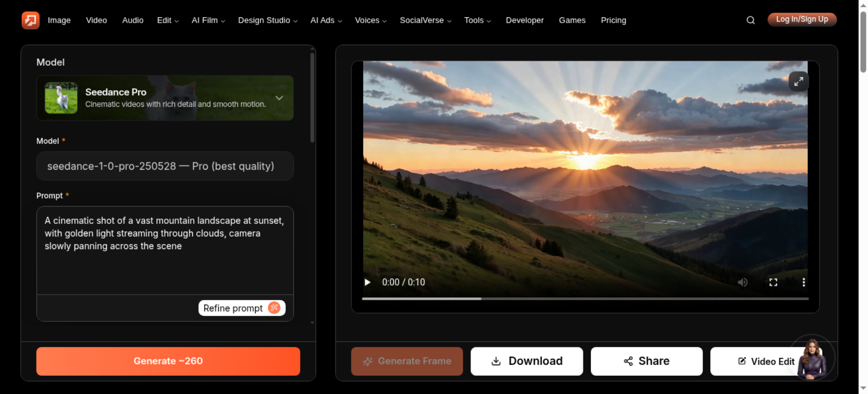Click the page vertical scrollbar

point(863,42)
